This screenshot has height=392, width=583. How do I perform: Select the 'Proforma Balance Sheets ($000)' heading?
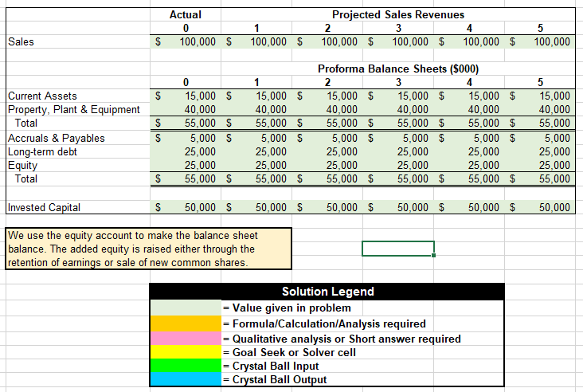pyautogui.click(x=398, y=69)
